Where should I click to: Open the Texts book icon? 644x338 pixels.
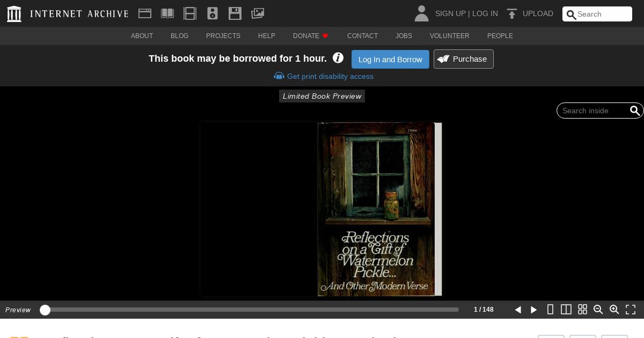167,13
